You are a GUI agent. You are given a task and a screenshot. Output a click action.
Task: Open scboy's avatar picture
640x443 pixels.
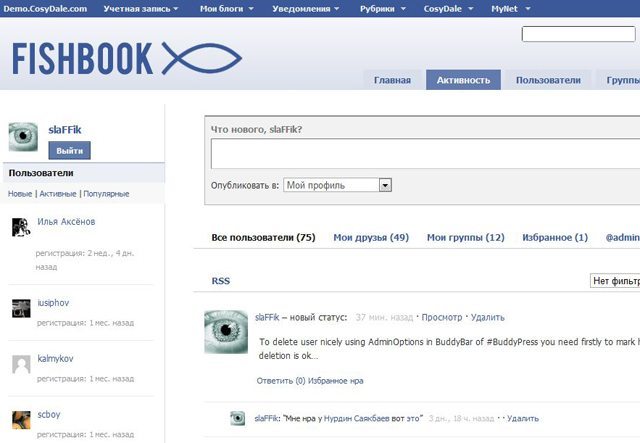(x=21, y=420)
